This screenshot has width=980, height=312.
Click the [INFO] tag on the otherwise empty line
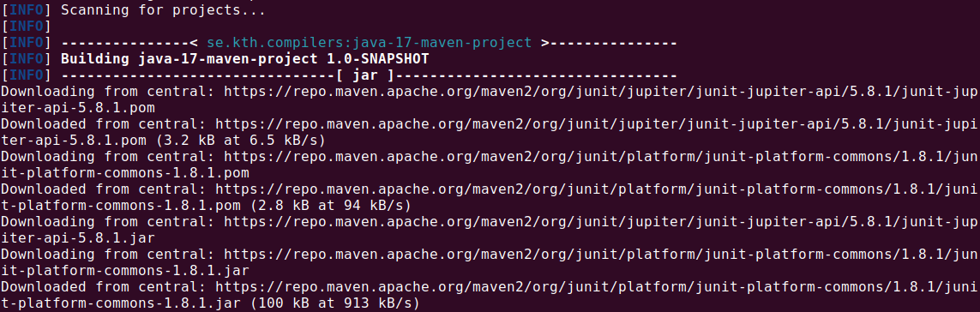point(27,27)
